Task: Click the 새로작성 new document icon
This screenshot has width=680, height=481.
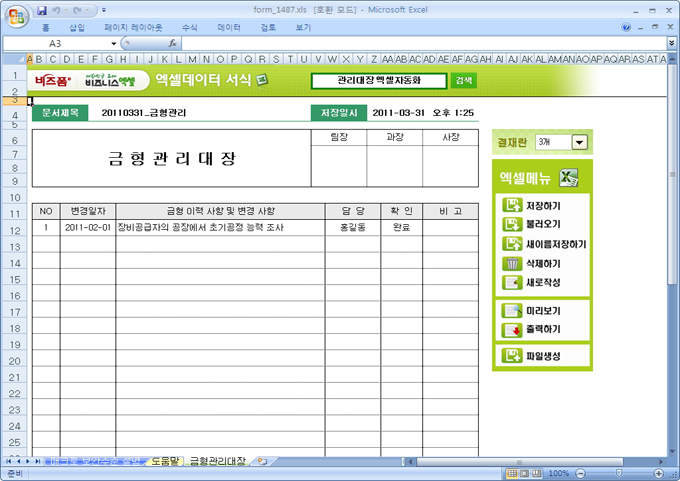Action: [x=512, y=282]
